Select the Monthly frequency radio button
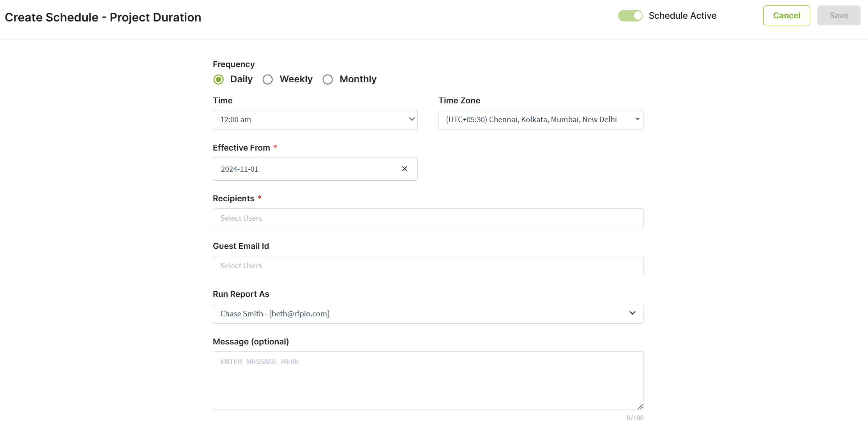This screenshot has height=424, width=868. 328,80
